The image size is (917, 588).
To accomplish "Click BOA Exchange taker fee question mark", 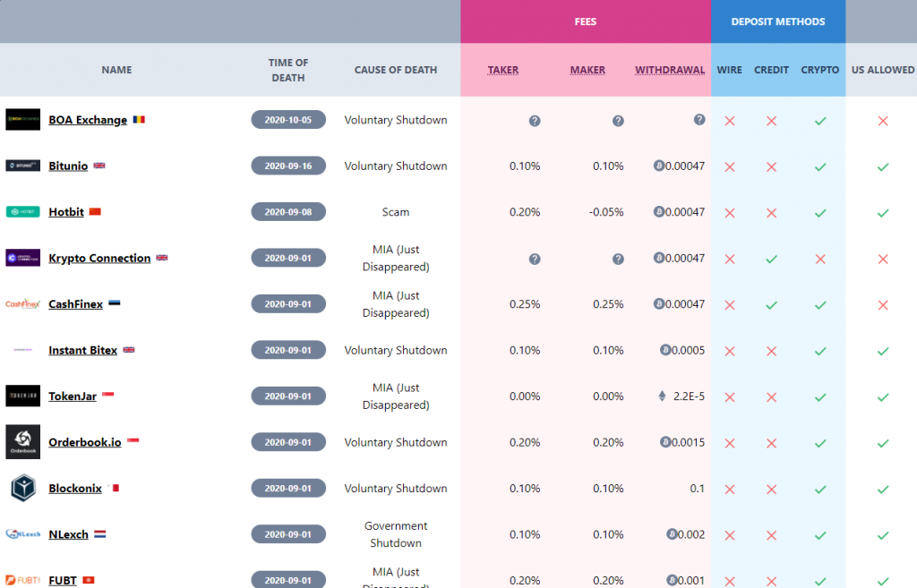I will pos(535,121).
